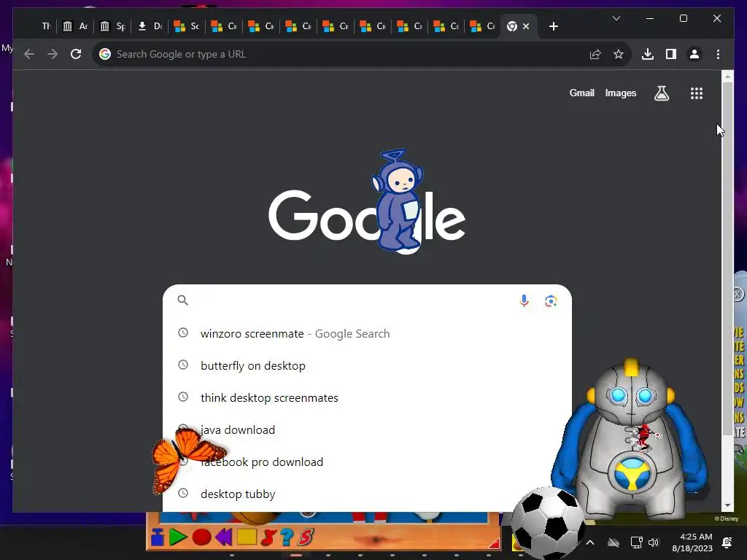
Task: Show hidden system tray icons
Action: point(589,542)
